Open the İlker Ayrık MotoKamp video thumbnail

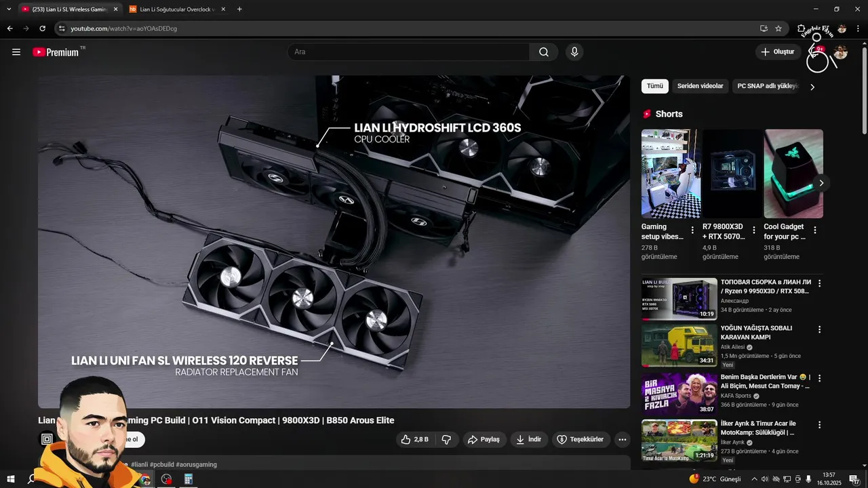pyautogui.click(x=679, y=441)
